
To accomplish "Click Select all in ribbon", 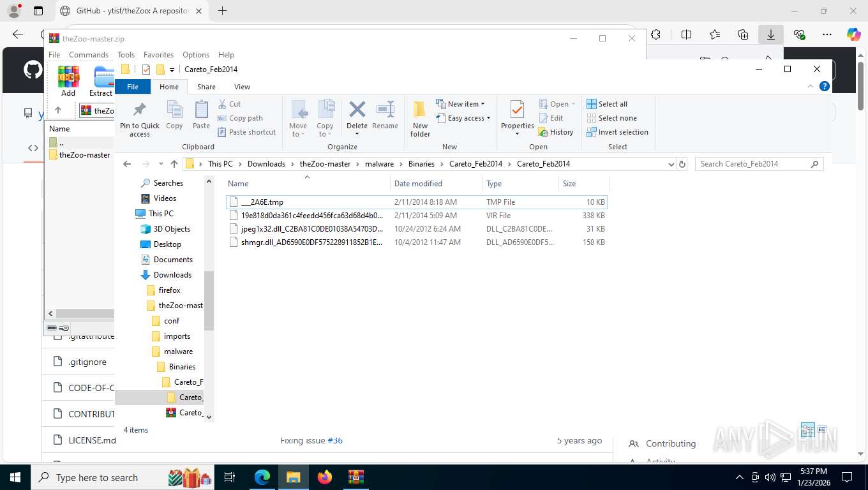I will coord(607,104).
